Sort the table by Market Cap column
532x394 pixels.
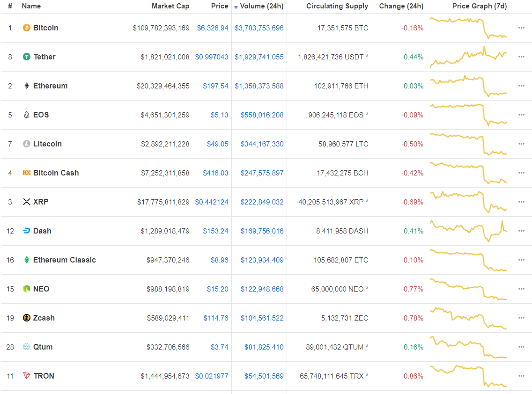[170, 6]
